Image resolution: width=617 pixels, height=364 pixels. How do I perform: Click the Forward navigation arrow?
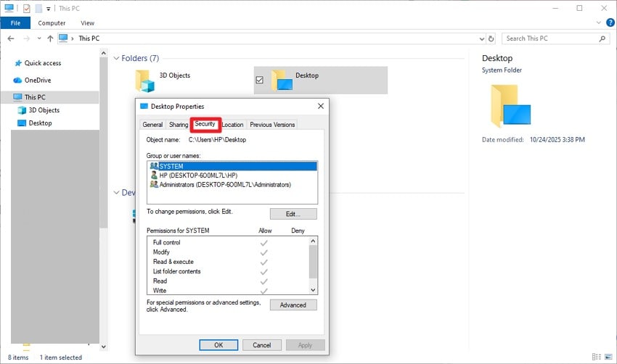[x=26, y=38]
